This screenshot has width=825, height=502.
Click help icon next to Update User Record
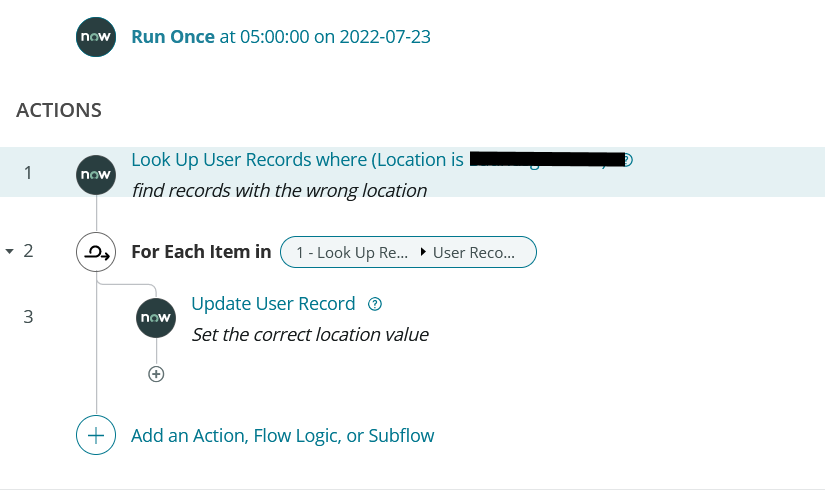click(x=375, y=304)
